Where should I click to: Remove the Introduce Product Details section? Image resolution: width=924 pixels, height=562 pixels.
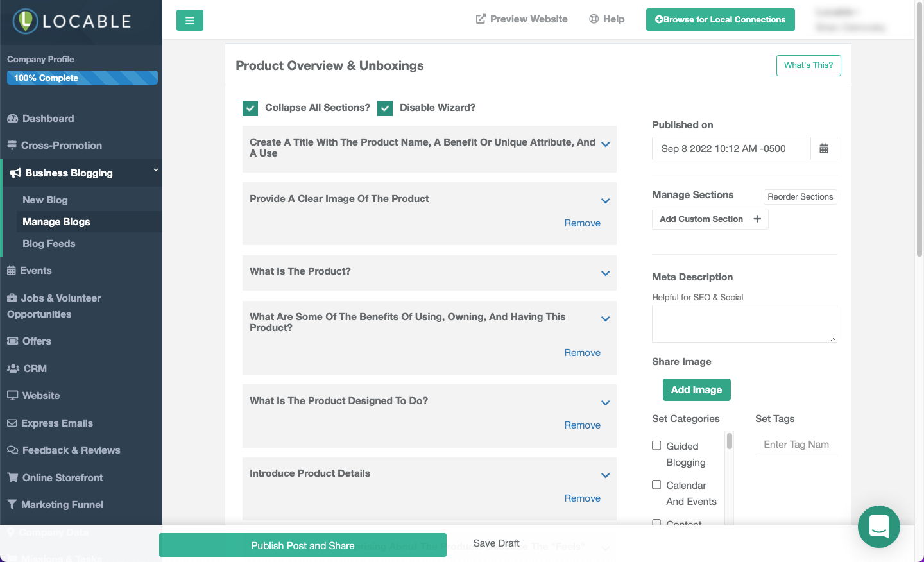click(x=582, y=498)
